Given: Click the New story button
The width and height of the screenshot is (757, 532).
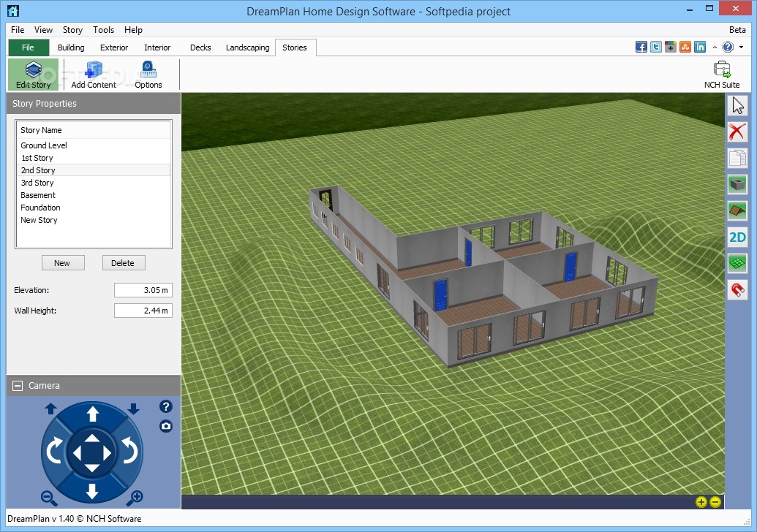Looking at the screenshot, I should pos(61,263).
